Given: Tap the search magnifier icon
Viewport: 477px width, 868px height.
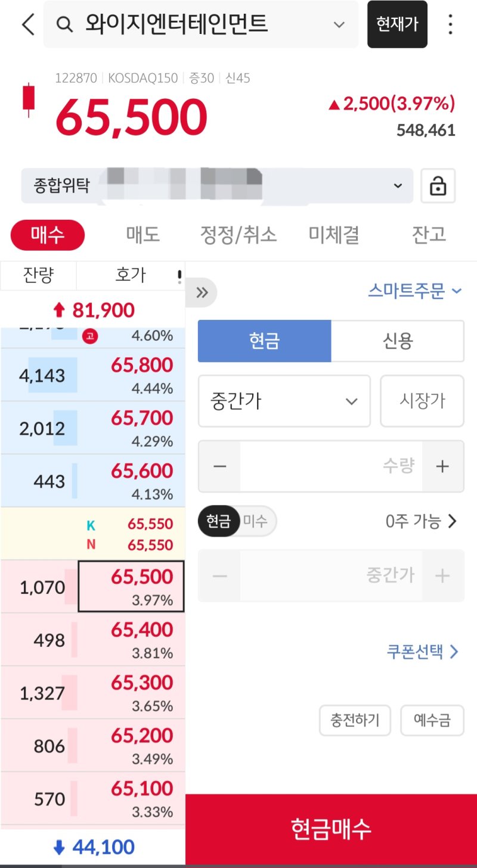Looking at the screenshot, I should pyautogui.click(x=64, y=24).
